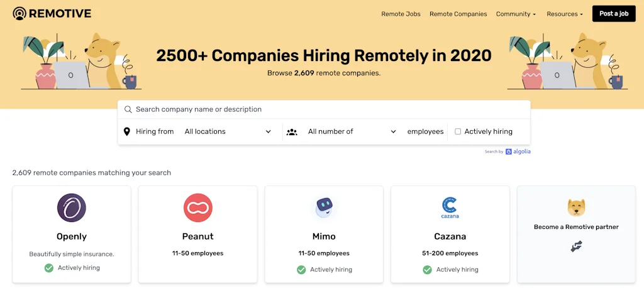The height and width of the screenshot is (288, 644).
Task: Click the Remotive logo in header
Action: tap(52, 13)
